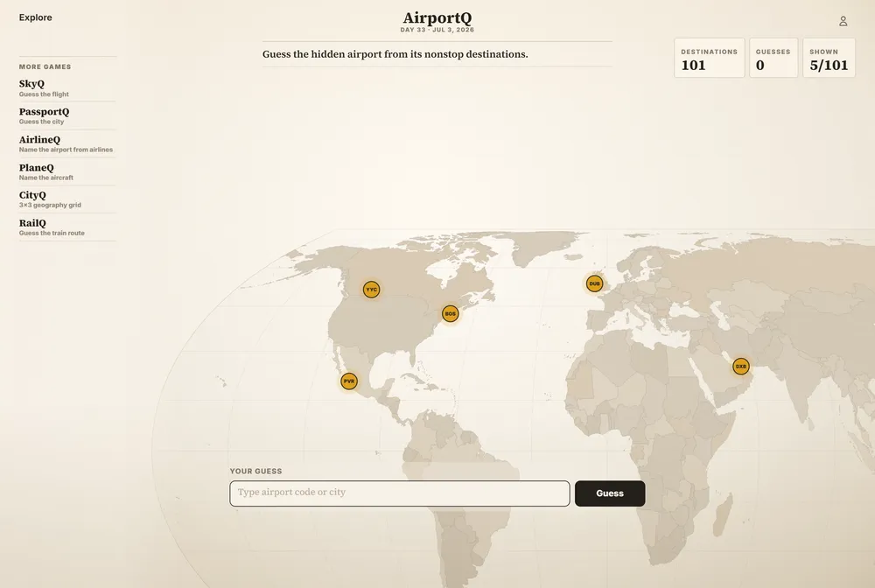This screenshot has height=588, width=875.
Task: Select the DUB airport marker
Action: pos(594,283)
